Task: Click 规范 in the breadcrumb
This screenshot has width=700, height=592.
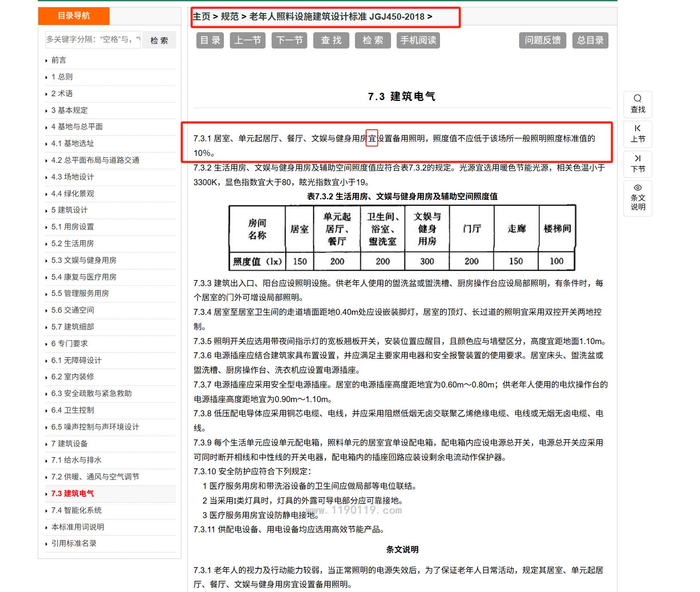Action: point(230,17)
